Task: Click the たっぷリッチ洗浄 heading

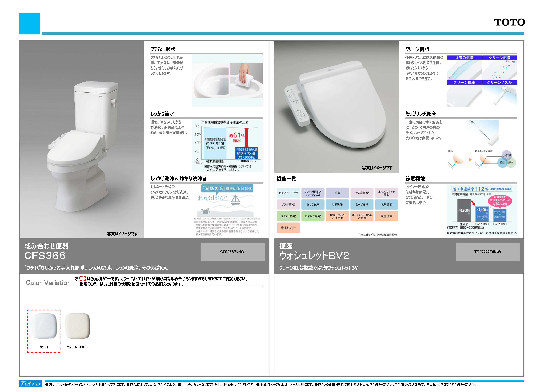Action: click(x=420, y=114)
